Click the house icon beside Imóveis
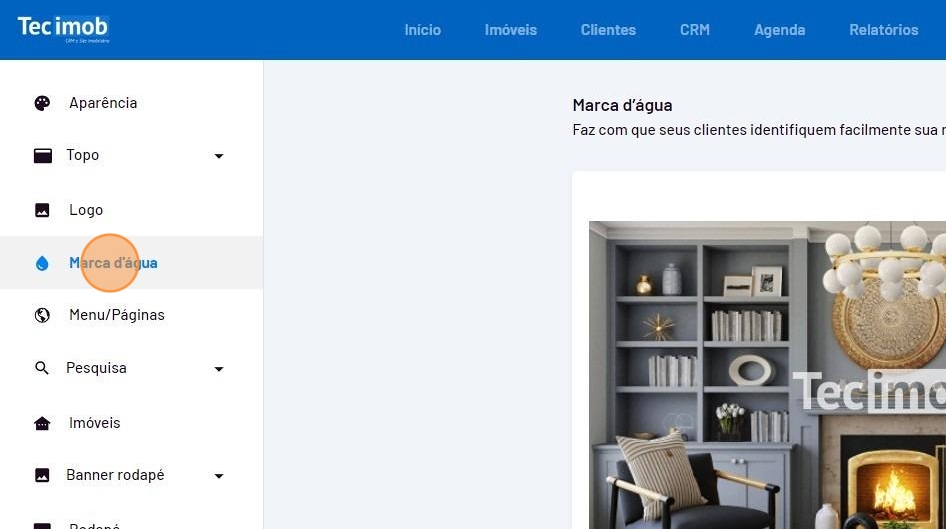This screenshot has width=946, height=529. coord(42,423)
